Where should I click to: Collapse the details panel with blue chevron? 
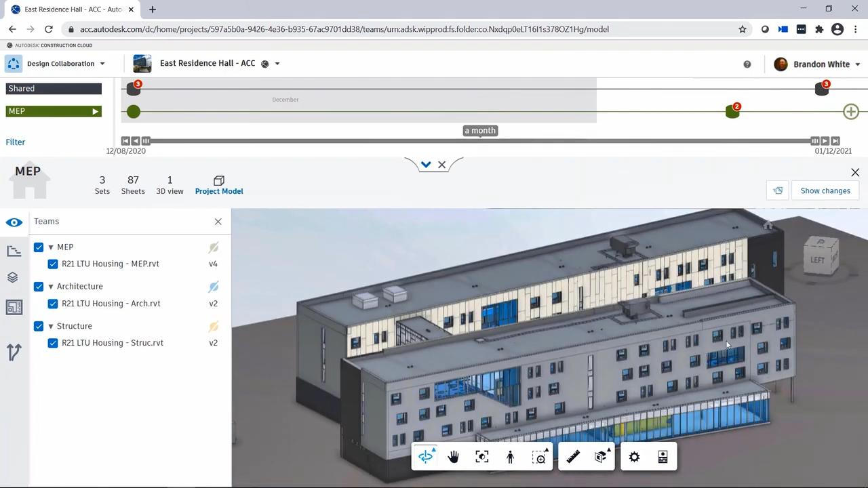425,165
